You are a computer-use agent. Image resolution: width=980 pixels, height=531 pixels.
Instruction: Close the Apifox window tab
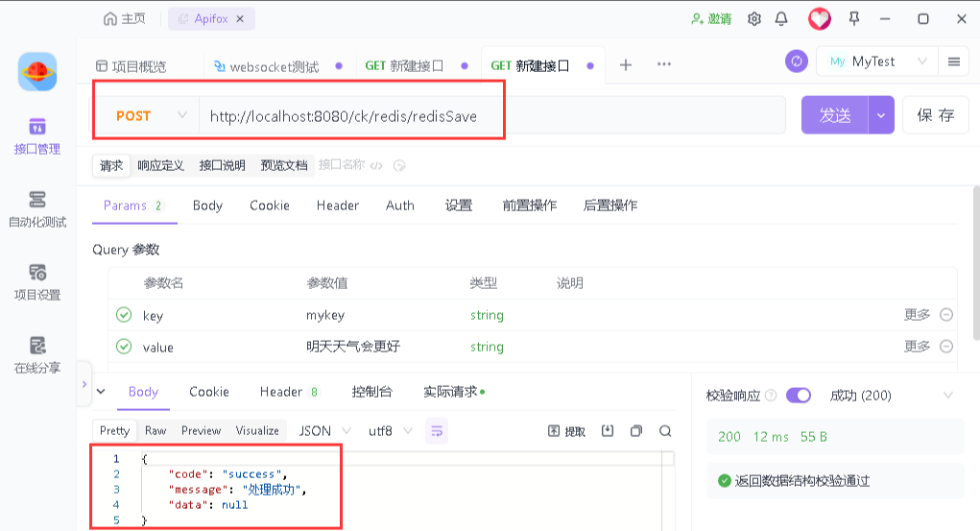240,19
